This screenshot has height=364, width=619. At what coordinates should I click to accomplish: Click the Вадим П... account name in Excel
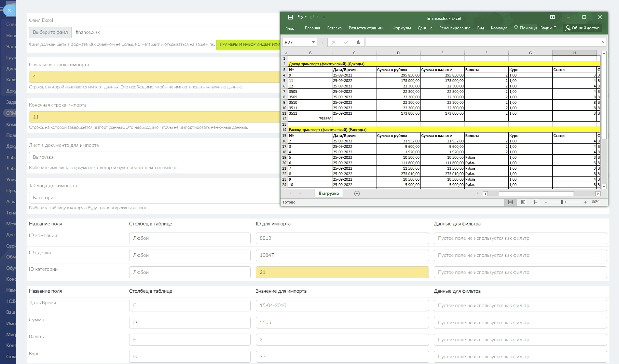(x=550, y=28)
